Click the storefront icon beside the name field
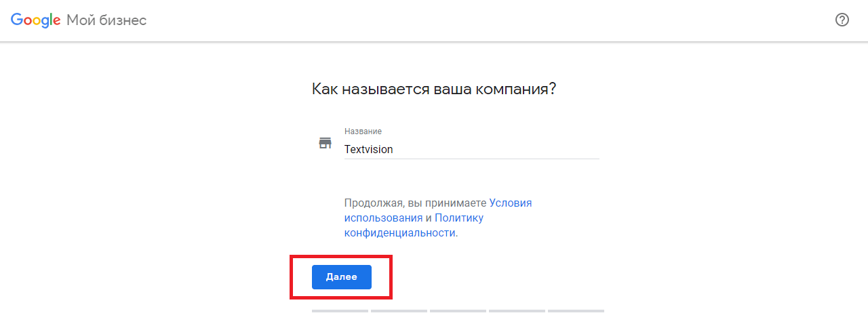The width and height of the screenshot is (868, 330). point(325,143)
